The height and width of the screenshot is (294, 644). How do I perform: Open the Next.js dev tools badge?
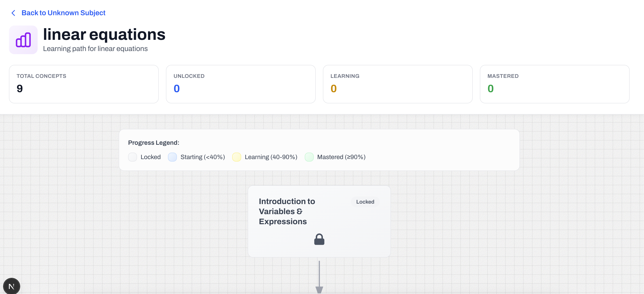(x=11, y=286)
